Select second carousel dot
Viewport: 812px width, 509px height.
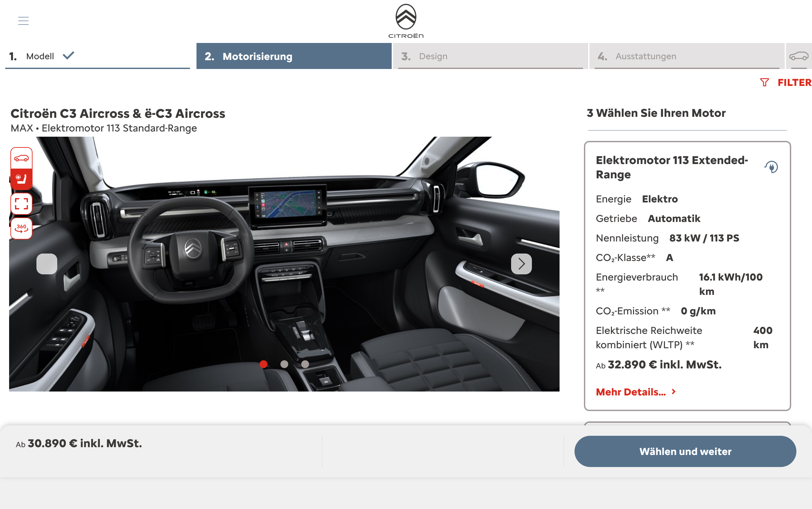tap(284, 364)
